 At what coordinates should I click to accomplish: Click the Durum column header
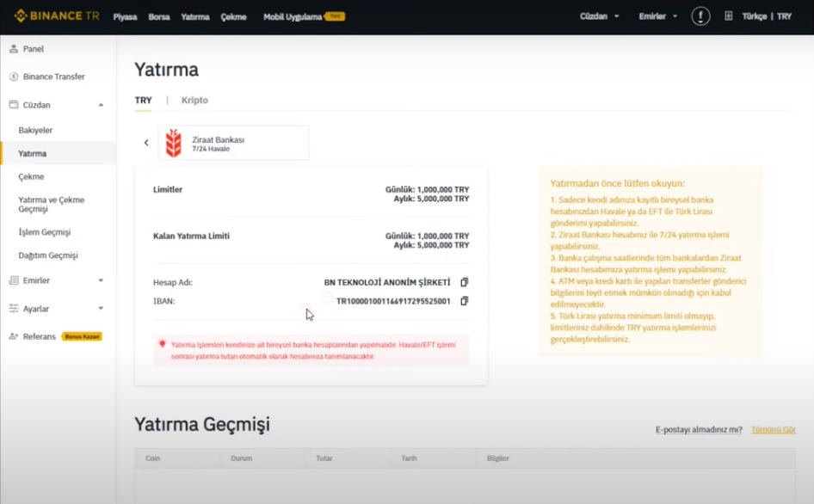tap(242, 458)
